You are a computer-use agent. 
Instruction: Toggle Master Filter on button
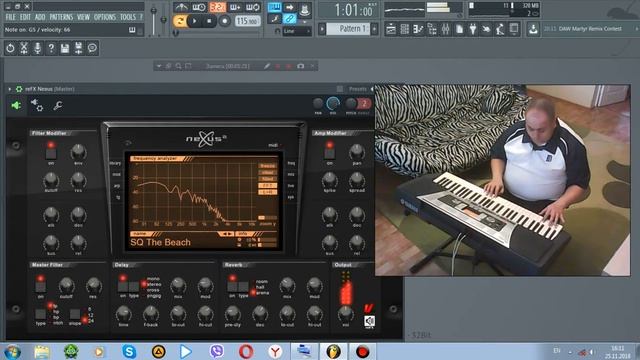tap(40, 287)
